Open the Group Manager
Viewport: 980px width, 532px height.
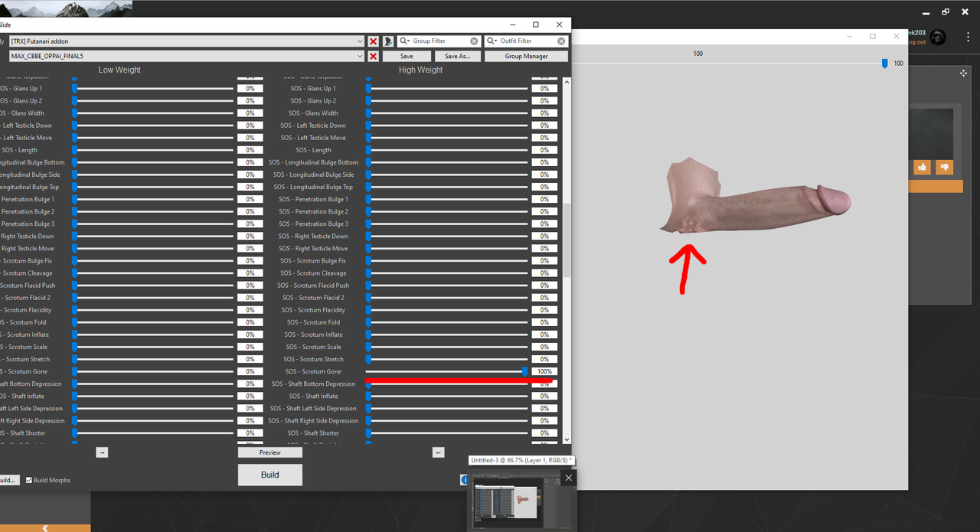coord(526,57)
